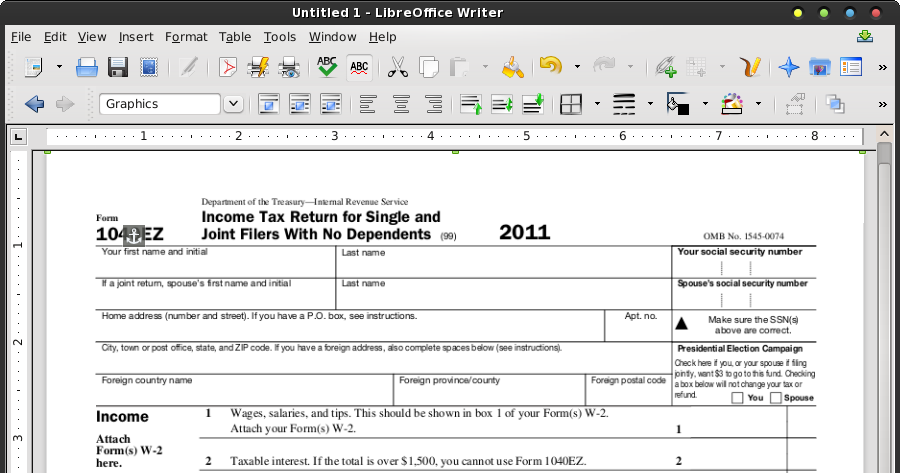Export directly as PDF
900x473 pixels.
click(228, 67)
